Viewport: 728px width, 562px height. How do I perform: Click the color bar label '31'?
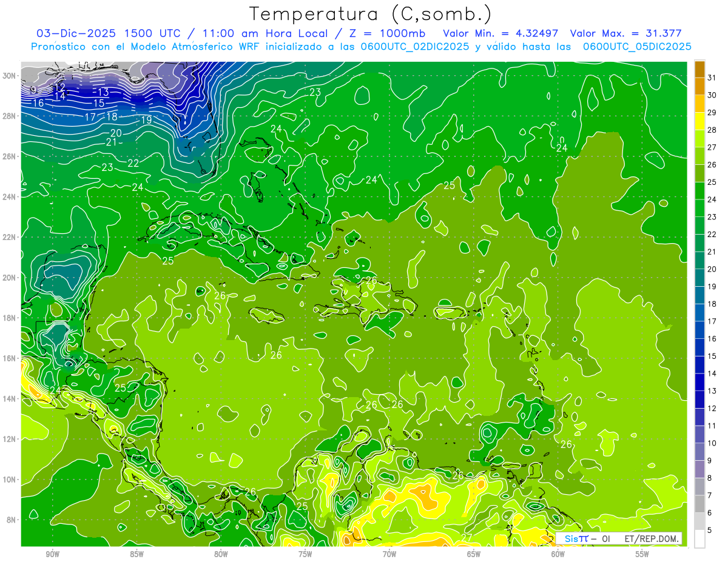click(x=712, y=77)
